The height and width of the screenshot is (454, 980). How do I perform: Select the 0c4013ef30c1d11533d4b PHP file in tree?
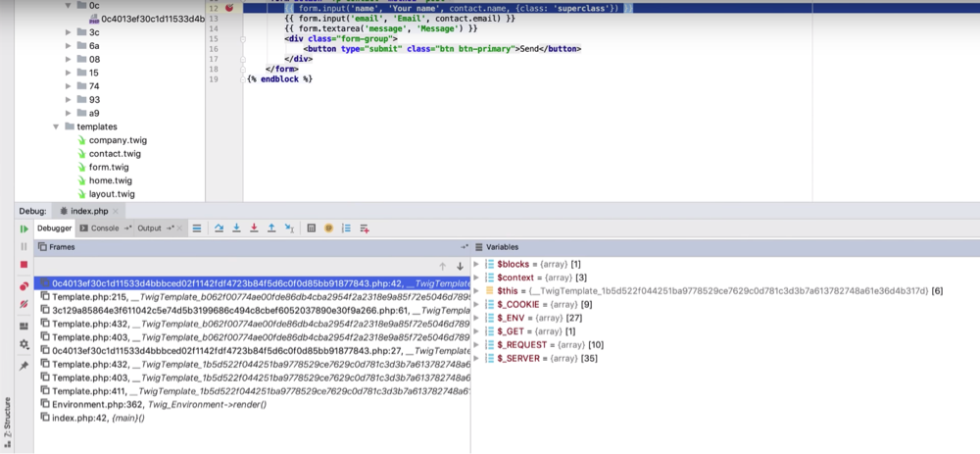(x=147, y=19)
